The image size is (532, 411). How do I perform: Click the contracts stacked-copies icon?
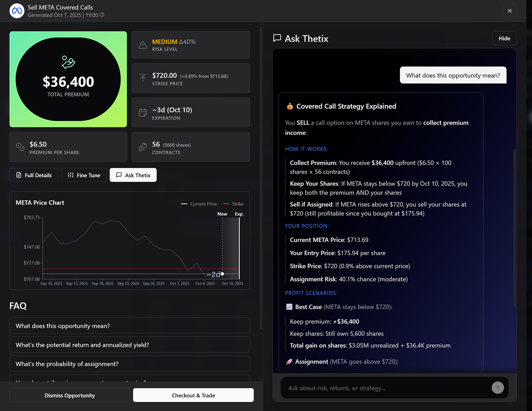[x=143, y=147]
